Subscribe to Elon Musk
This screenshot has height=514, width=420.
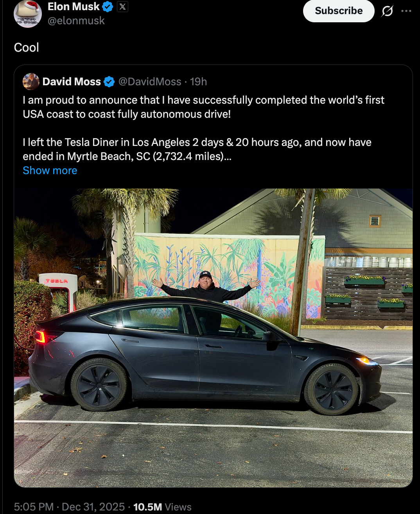click(338, 11)
